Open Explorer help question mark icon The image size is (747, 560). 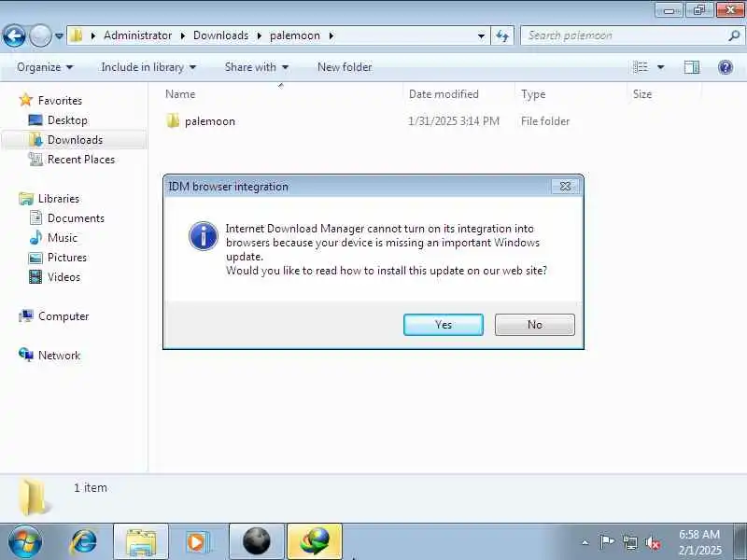pyautogui.click(x=726, y=67)
